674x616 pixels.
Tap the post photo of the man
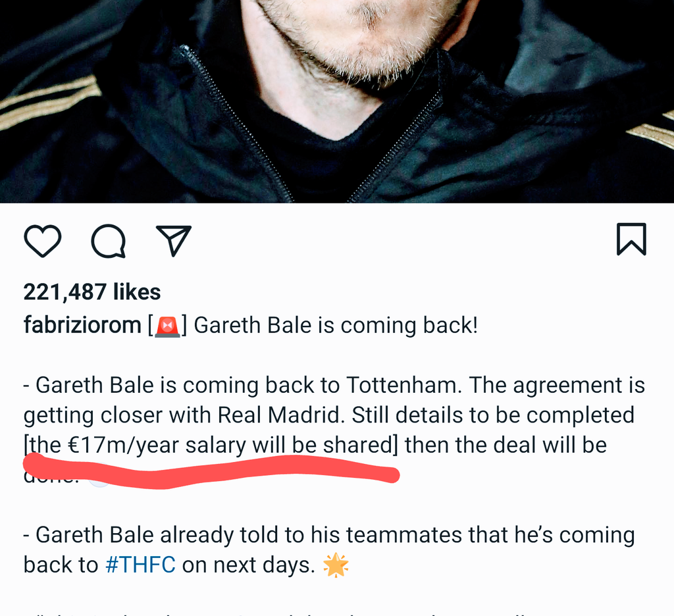337,101
